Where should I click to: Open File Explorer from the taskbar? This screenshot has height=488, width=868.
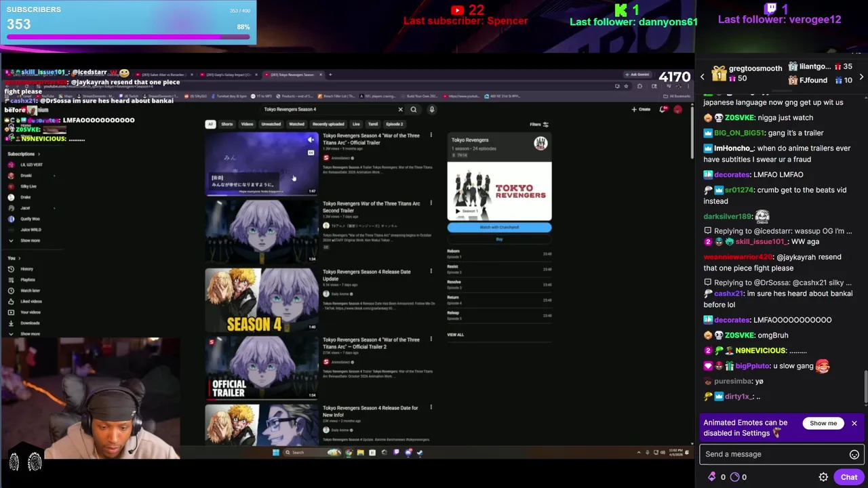tap(360, 452)
